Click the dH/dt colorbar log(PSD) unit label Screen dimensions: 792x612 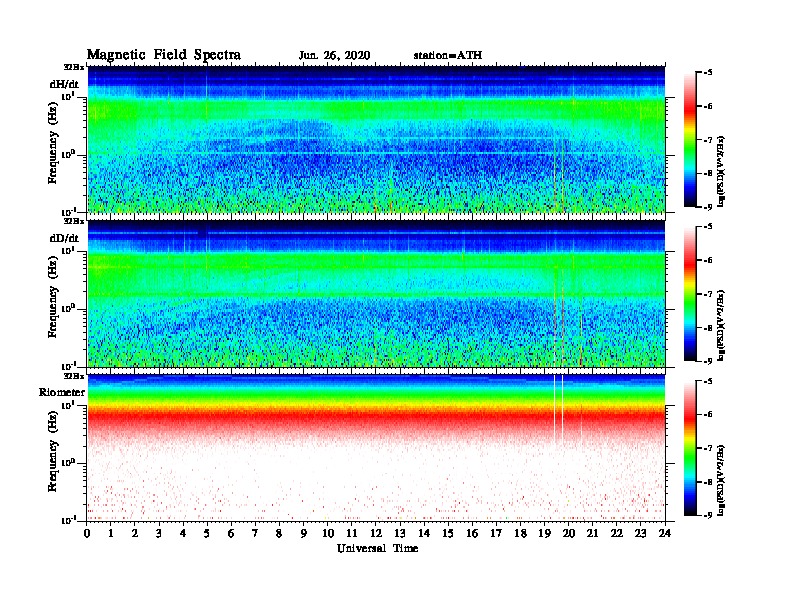[721, 171]
